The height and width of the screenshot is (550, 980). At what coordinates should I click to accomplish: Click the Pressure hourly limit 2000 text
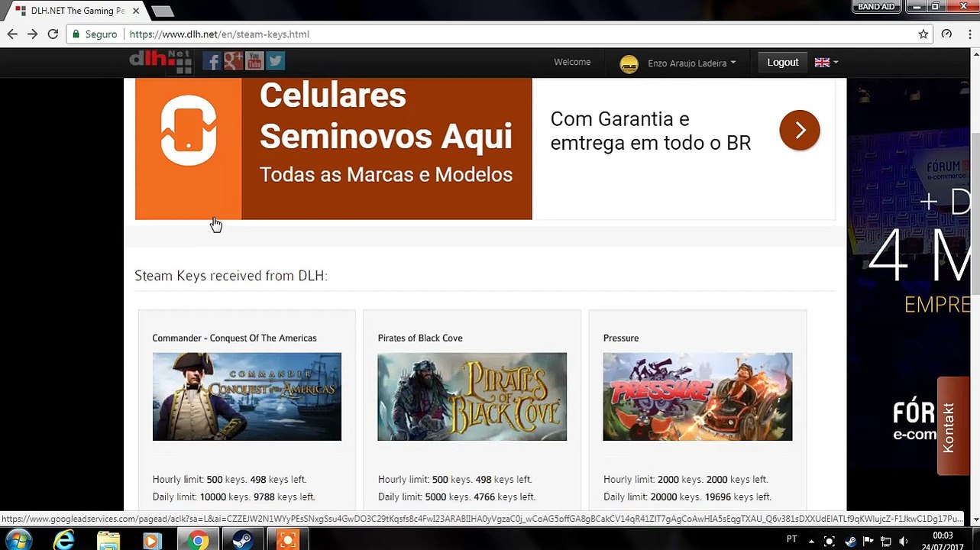click(685, 480)
